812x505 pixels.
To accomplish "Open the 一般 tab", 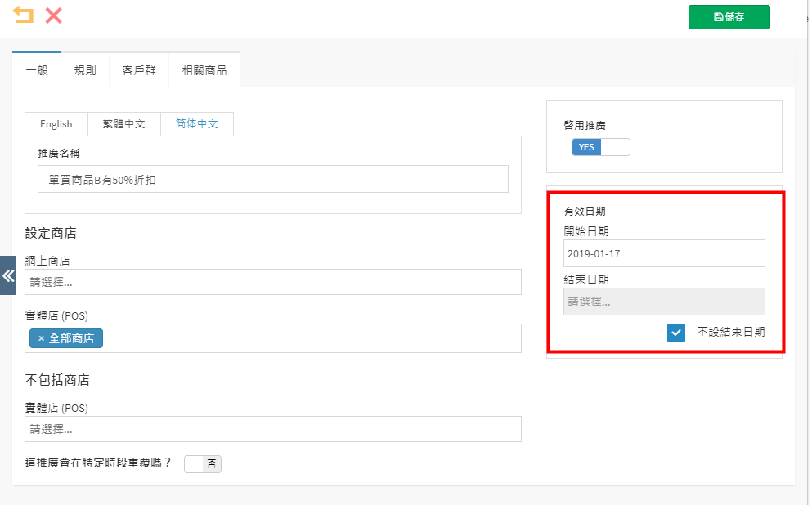I will pos(37,69).
